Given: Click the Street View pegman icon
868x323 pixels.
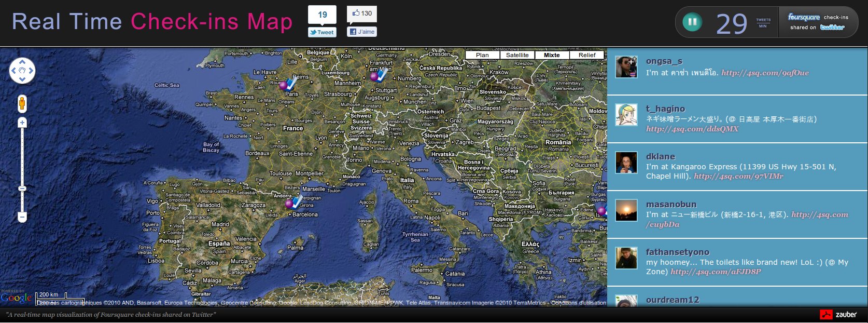Looking at the screenshot, I should coord(22,103).
